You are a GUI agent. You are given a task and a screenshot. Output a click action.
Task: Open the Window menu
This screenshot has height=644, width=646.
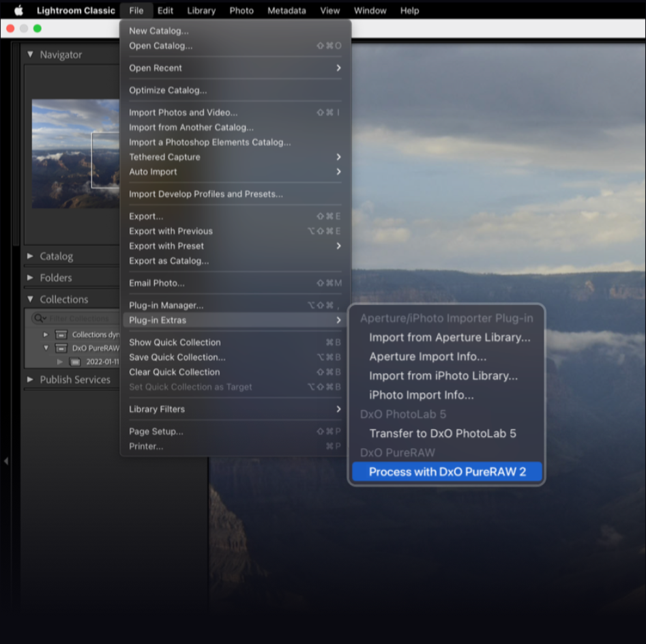point(370,11)
